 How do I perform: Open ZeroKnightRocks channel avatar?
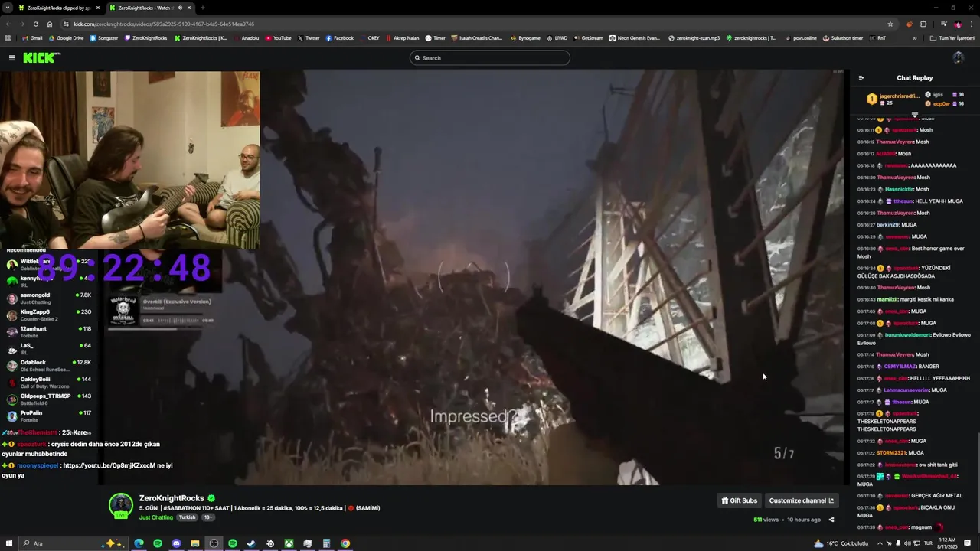click(121, 506)
